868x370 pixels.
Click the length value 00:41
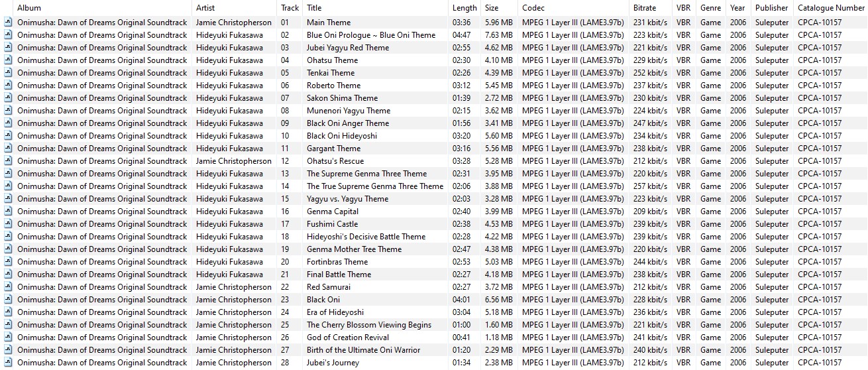tap(462, 338)
